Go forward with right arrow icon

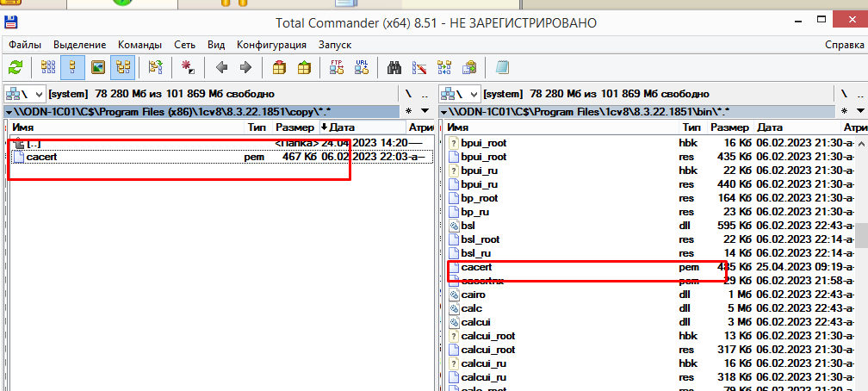(x=245, y=67)
